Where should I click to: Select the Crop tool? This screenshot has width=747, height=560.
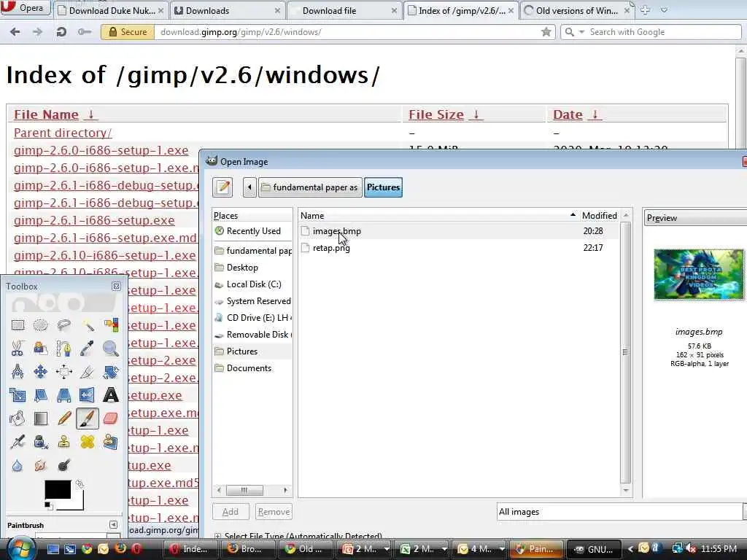click(x=88, y=372)
